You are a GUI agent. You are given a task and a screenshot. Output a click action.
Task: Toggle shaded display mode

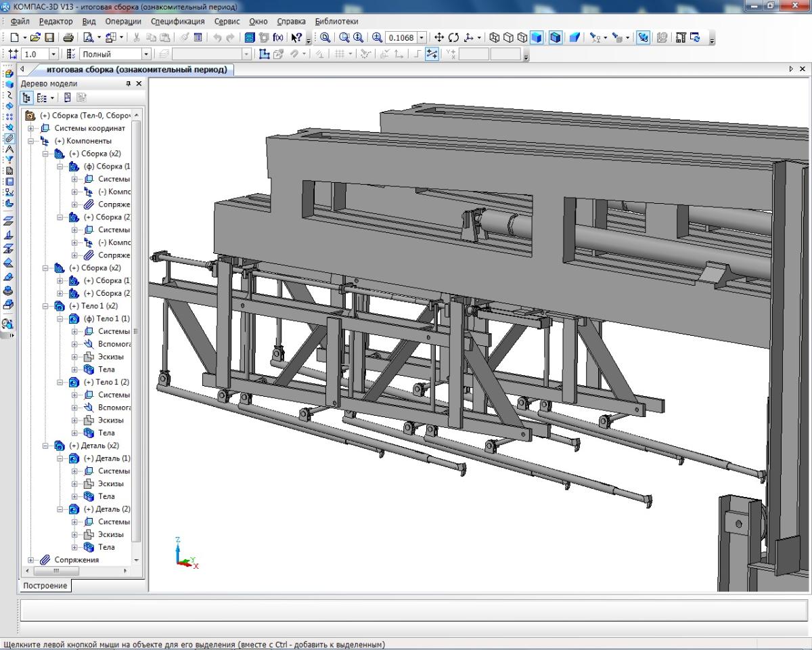click(x=537, y=38)
